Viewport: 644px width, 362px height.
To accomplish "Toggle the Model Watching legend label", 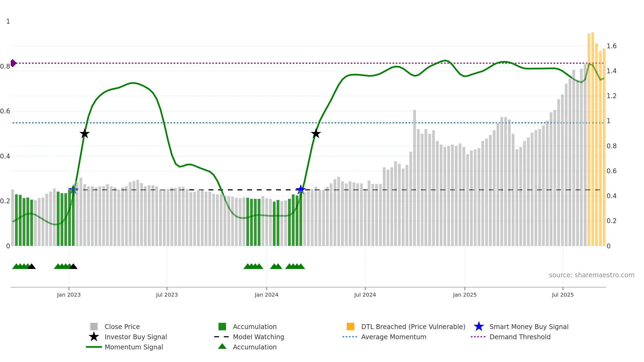I will (258, 337).
